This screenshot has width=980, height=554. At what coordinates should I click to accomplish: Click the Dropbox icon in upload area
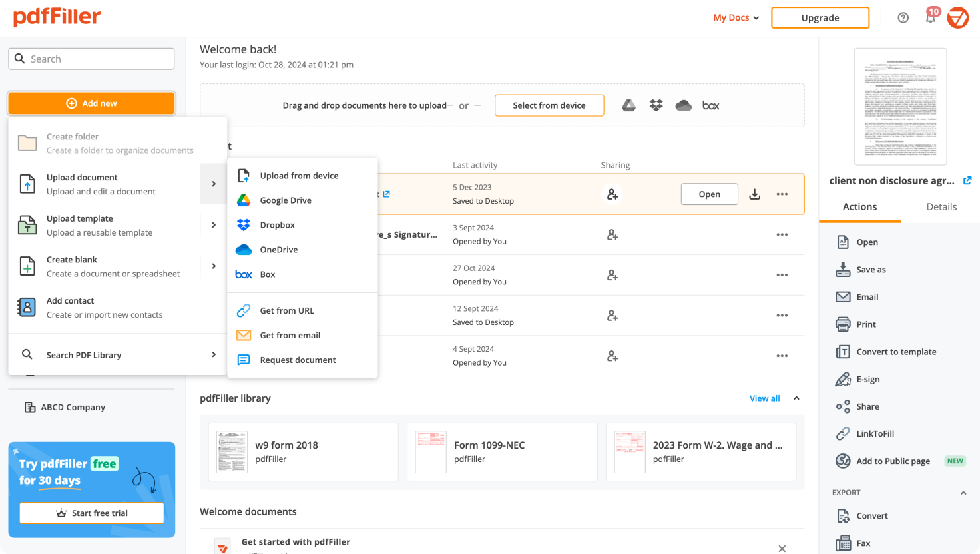[656, 105]
